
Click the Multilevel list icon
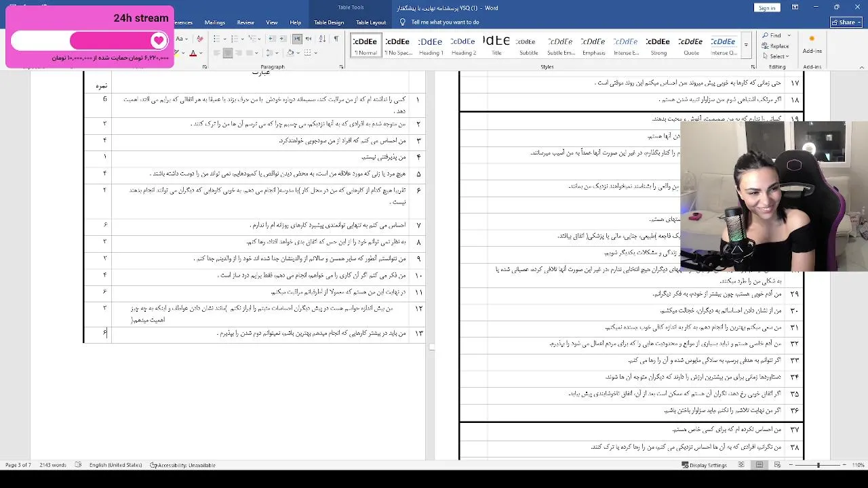(252, 39)
